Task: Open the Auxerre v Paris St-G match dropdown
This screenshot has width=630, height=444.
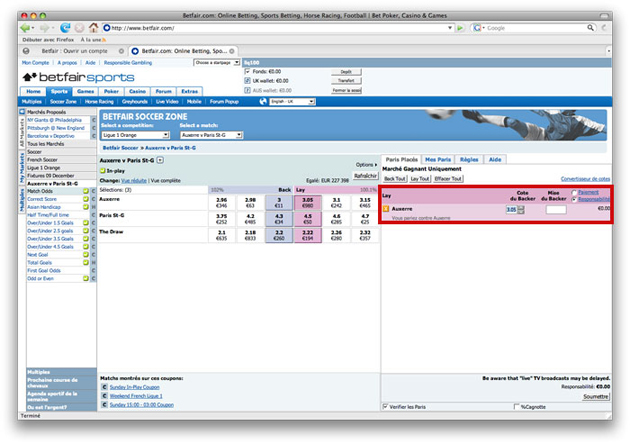Action: [211, 135]
